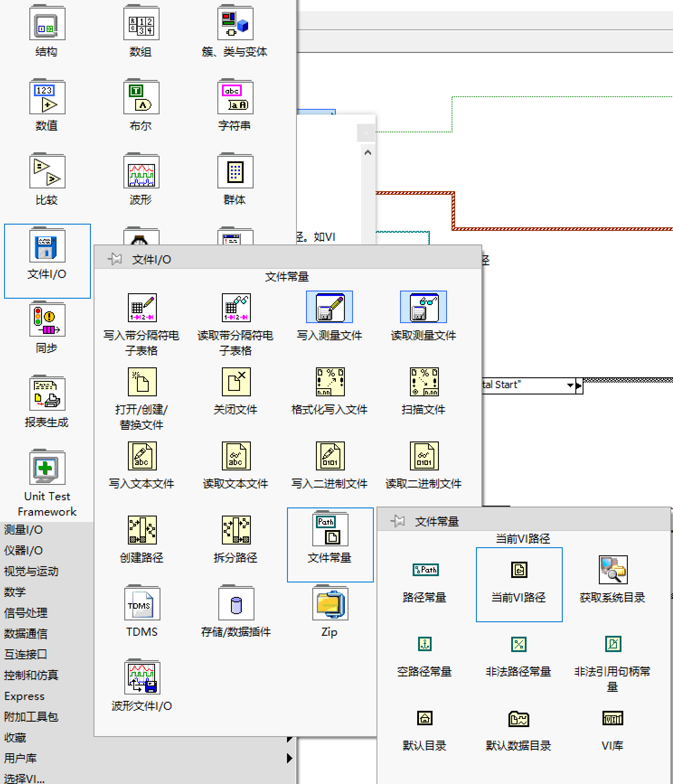Select 默认数据目录 constant

[519, 718]
